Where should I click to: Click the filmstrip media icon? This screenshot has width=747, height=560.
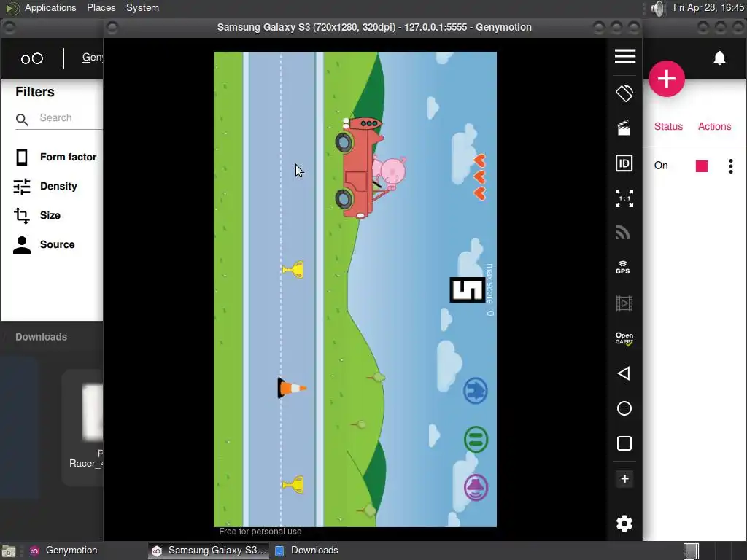click(624, 303)
